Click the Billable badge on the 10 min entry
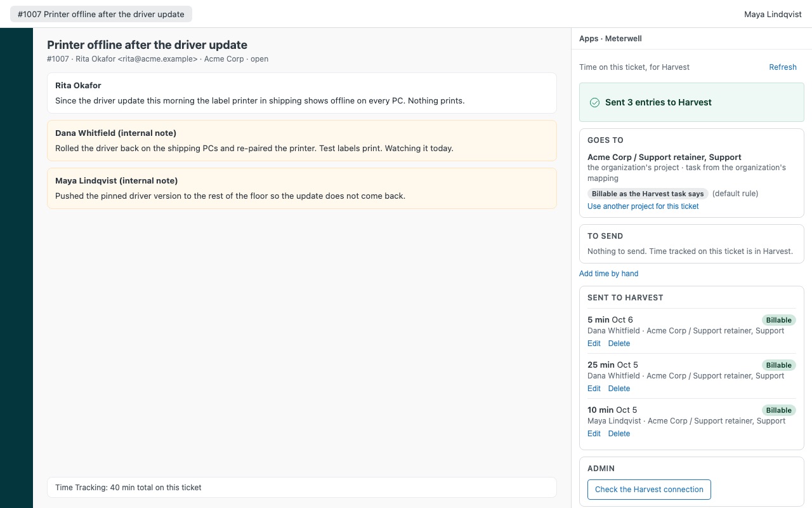The image size is (812, 508). pos(778,410)
